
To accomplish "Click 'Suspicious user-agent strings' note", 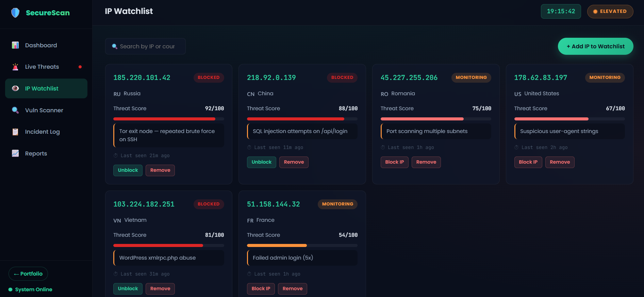I will coord(569,131).
